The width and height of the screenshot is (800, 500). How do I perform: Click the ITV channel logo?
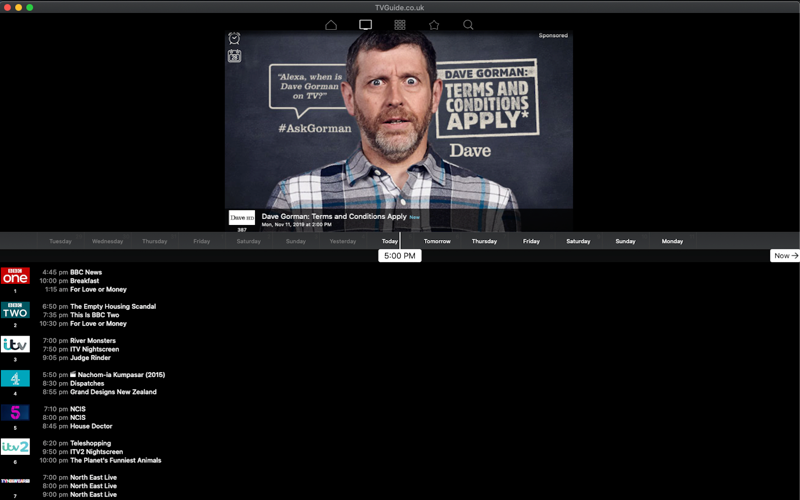[15, 344]
